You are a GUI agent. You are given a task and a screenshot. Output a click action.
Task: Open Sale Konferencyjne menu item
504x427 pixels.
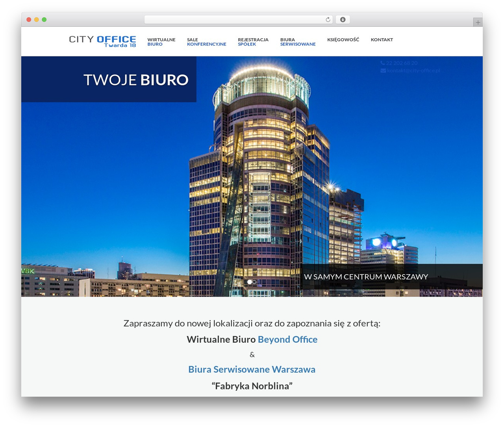(x=206, y=42)
